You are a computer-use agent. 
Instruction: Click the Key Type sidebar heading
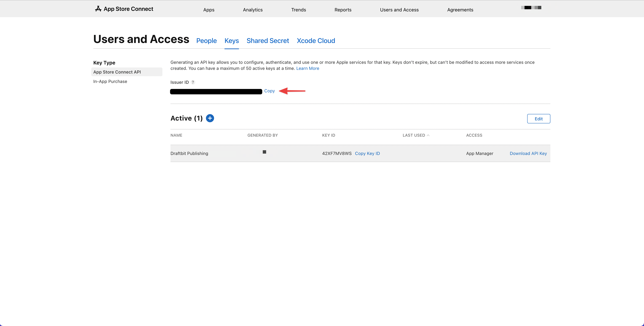(104, 63)
